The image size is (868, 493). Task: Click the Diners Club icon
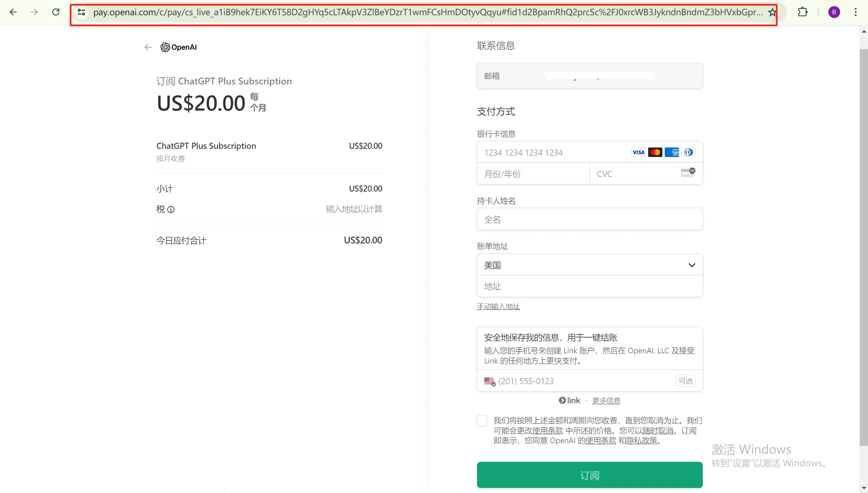pos(688,152)
